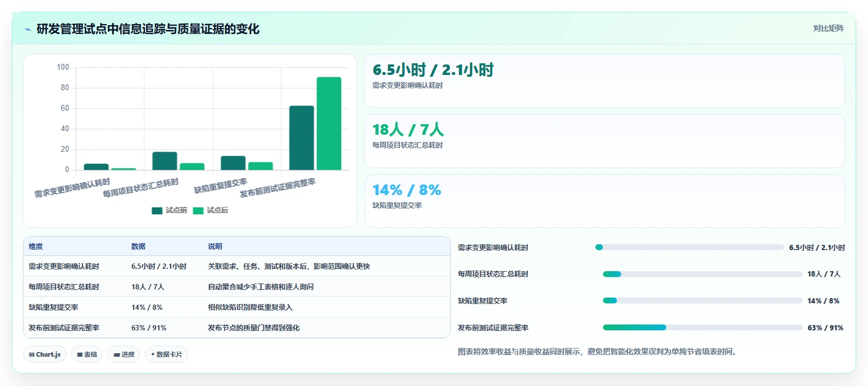Select table row 每周项目状态汇总耗时

237,286
